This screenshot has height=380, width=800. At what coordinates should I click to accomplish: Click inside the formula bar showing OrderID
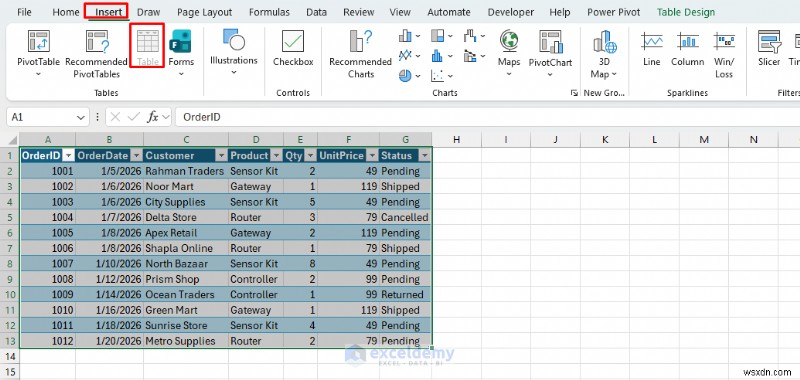(x=487, y=117)
